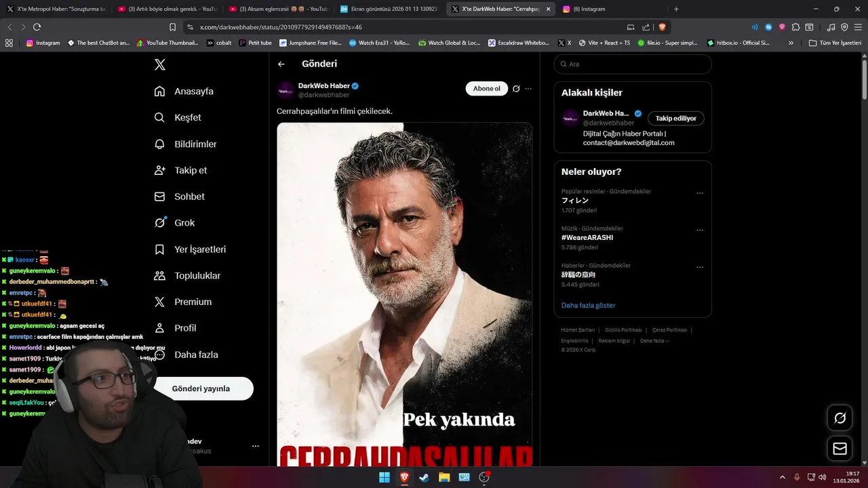The image size is (868, 488).
Task: Open the 辞職の意向 trending topic
Action: (578, 274)
